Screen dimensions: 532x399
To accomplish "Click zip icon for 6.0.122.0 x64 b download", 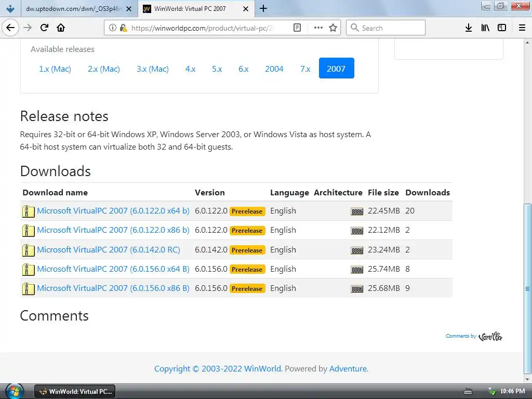I will 28,211.
